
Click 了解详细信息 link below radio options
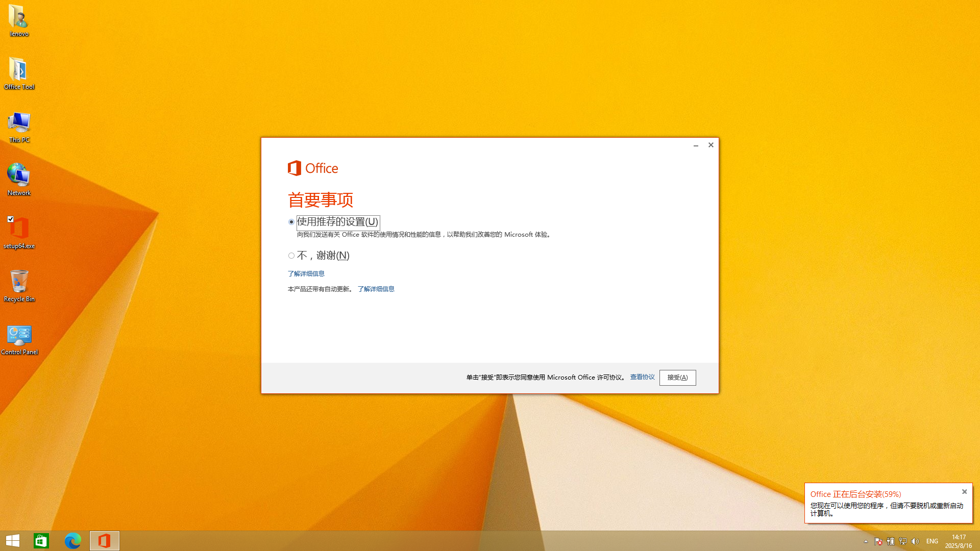point(306,274)
